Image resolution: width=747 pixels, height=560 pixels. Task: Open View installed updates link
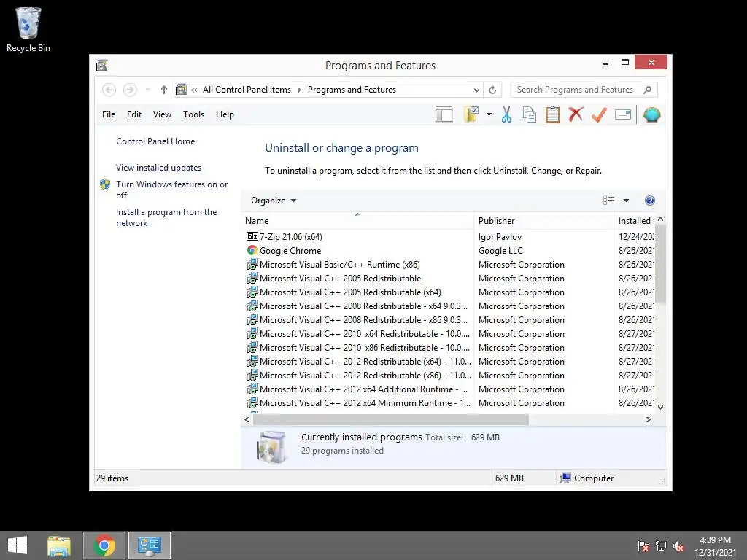tap(158, 168)
